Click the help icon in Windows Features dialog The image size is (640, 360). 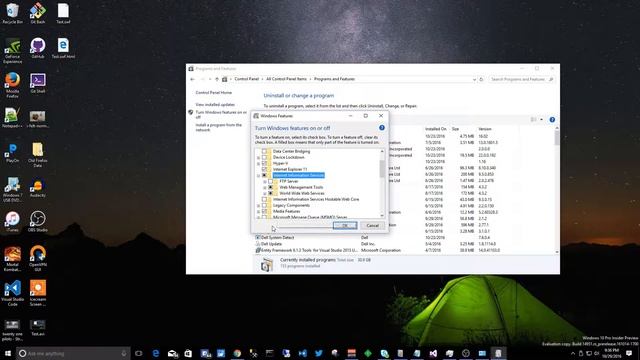click(x=382, y=128)
